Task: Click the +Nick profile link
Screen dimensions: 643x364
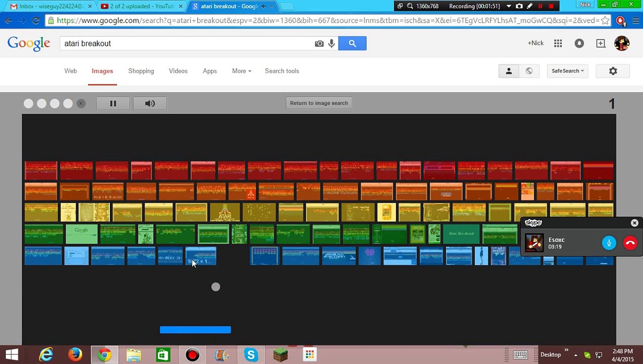Action: (535, 43)
